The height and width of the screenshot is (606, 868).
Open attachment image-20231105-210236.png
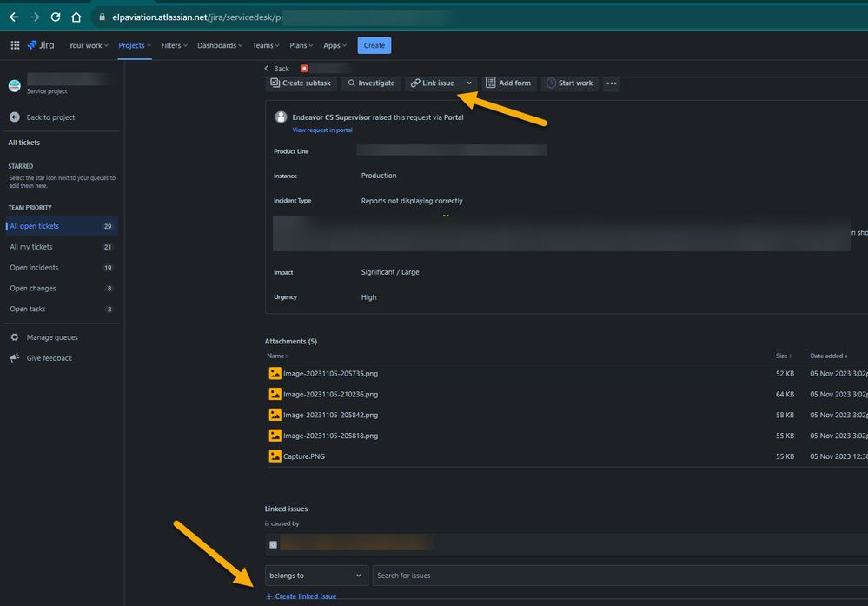click(x=330, y=395)
